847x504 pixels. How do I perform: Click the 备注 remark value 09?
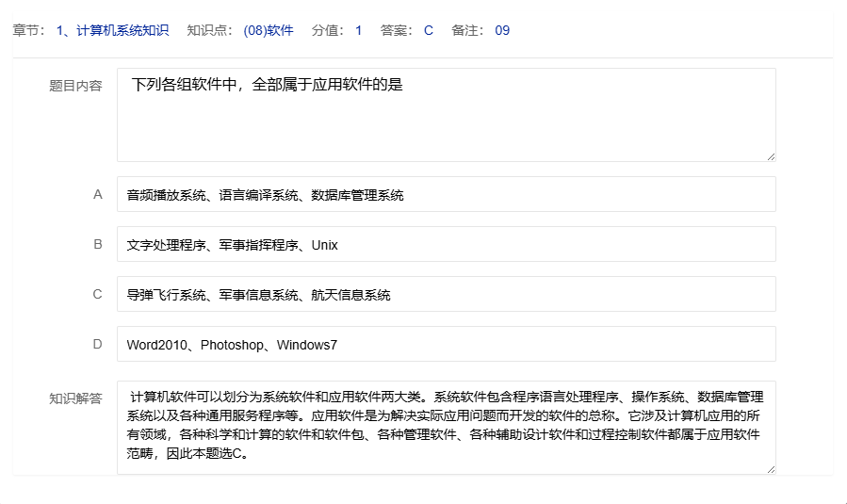pyautogui.click(x=502, y=30)
